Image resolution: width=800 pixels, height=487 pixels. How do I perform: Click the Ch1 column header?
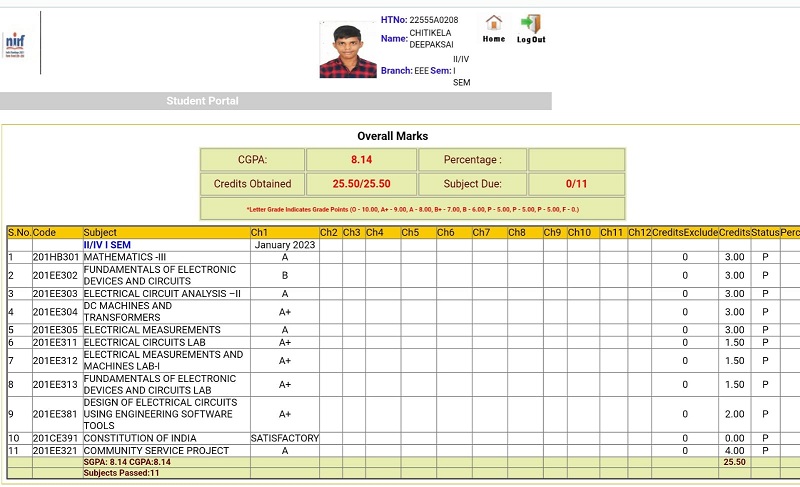click(285, 233)
